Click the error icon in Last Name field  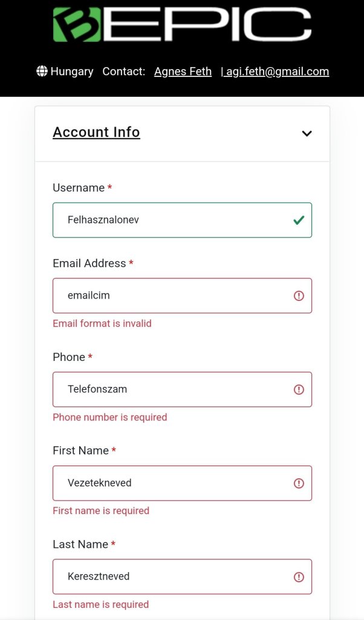(x=299, y=577)
